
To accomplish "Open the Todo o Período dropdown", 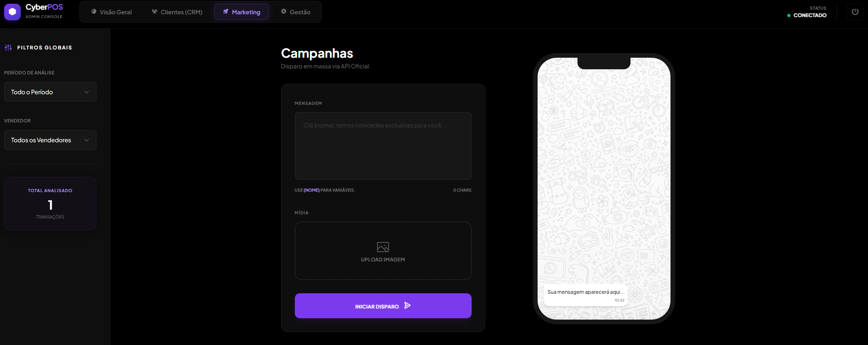I will (x=50, y=92).
